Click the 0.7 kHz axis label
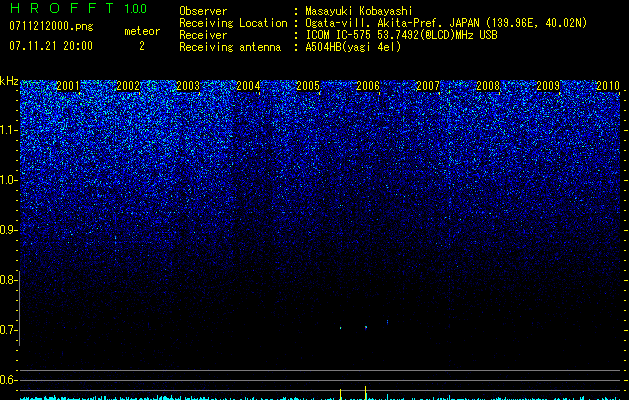This screenshot has width=629, height=400. point(7,330)
